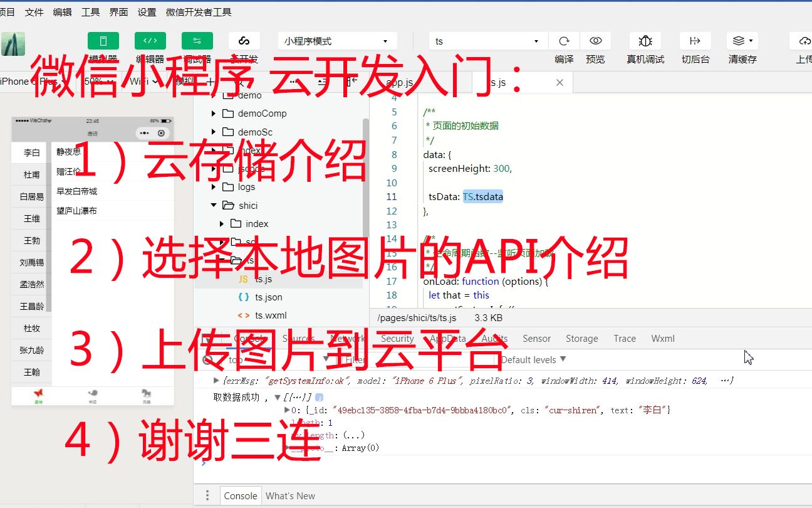Switch to the Storage tab
The height and width of the screenshot is (508, 812).
(x=582, y=338)
